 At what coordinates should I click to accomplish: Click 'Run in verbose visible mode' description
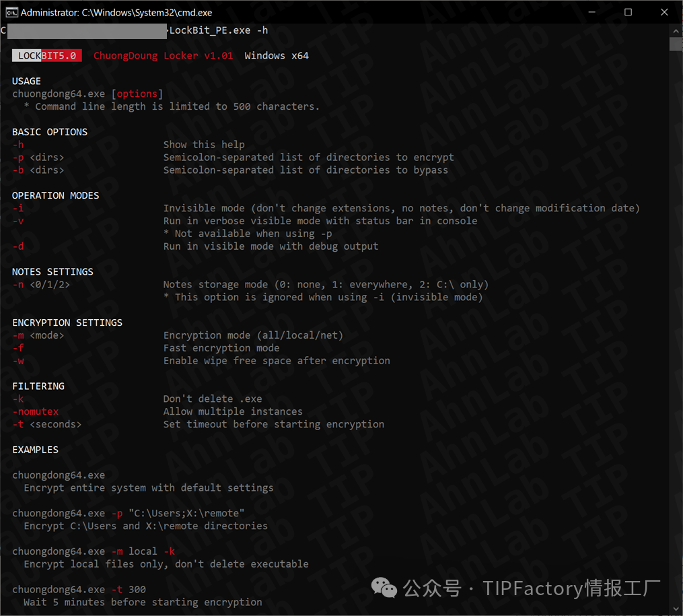320,221
